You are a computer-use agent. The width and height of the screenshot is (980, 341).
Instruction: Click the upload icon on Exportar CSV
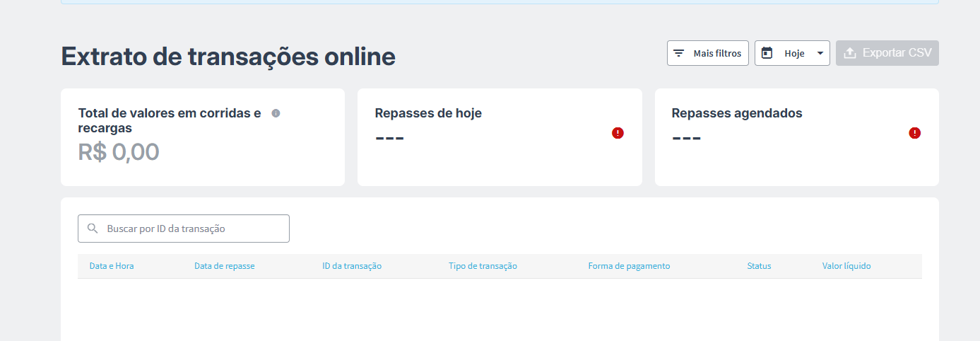pyautogui.click(x=850, y=53)
